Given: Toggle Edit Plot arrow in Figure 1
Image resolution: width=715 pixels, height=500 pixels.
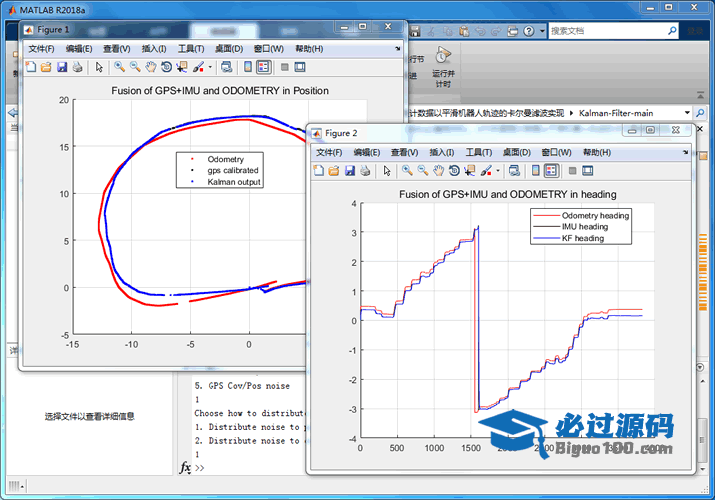Looking at the screenshot, I should (x=99, y=67).
